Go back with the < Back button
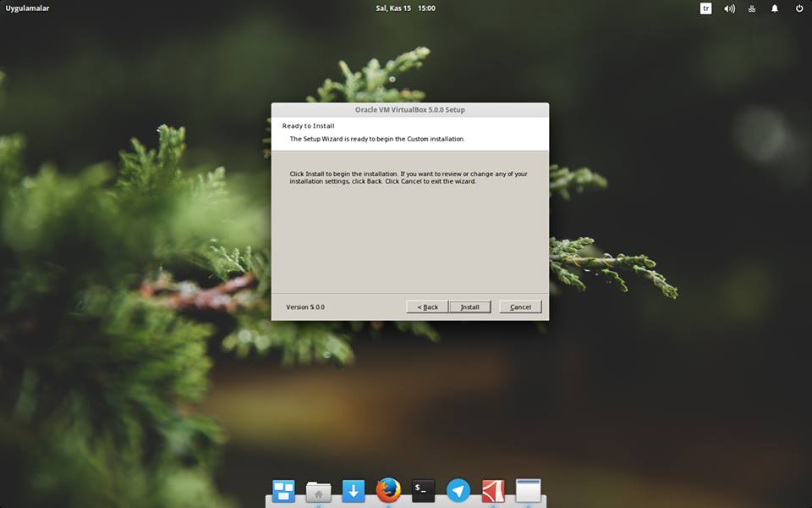 [427, 306]
